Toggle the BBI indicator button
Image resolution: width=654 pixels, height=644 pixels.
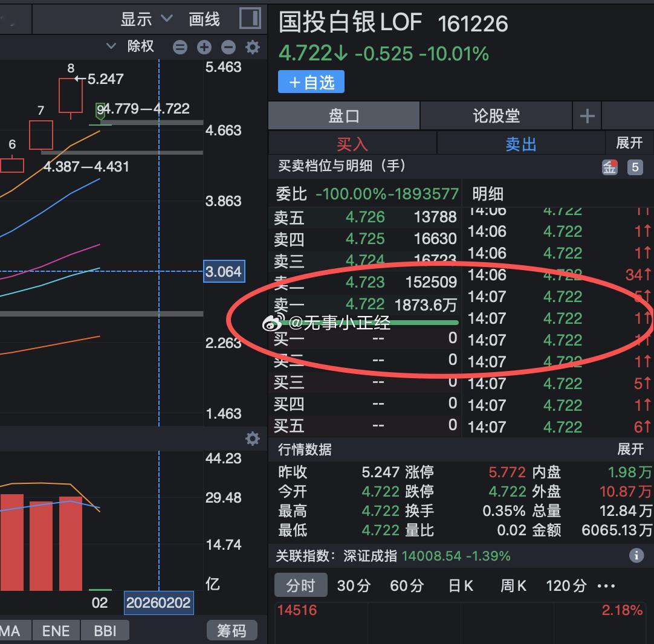tap(105, 630)
